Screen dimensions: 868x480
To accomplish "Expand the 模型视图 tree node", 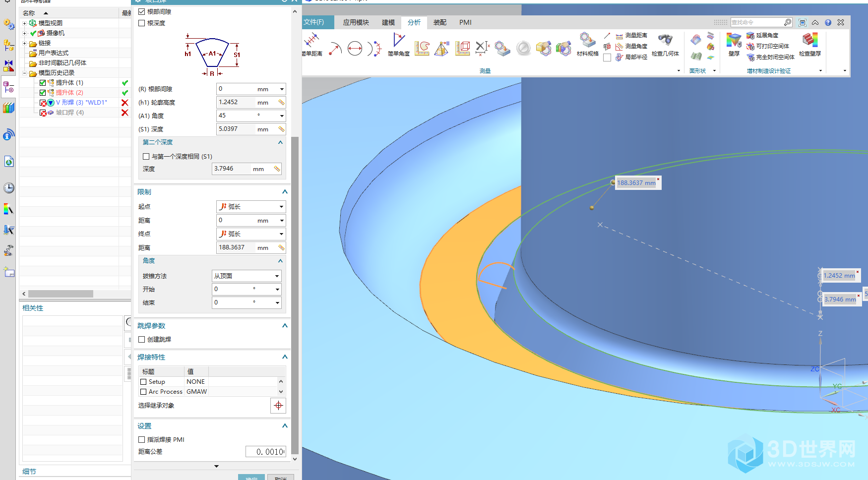I will click(x=25, y=23).
